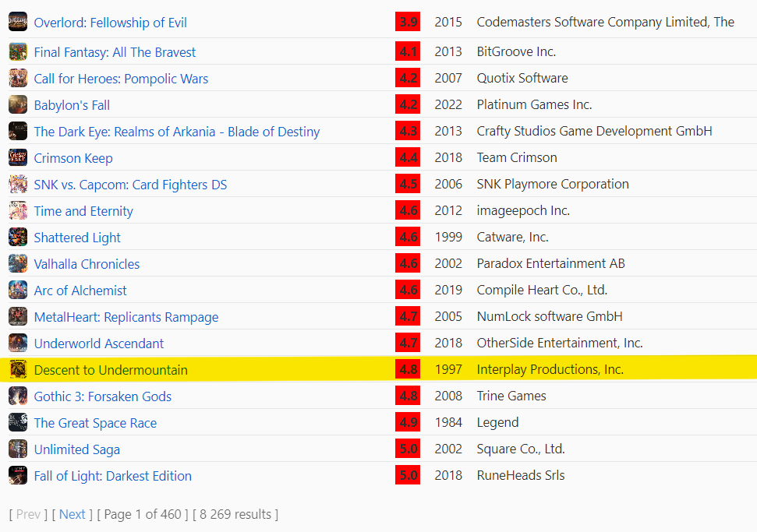The width and height of the screenshot is (757, 532).
Task: Click the Gothic 3: Forsaken Gods cover icon
Action: [x=18, y=396]
